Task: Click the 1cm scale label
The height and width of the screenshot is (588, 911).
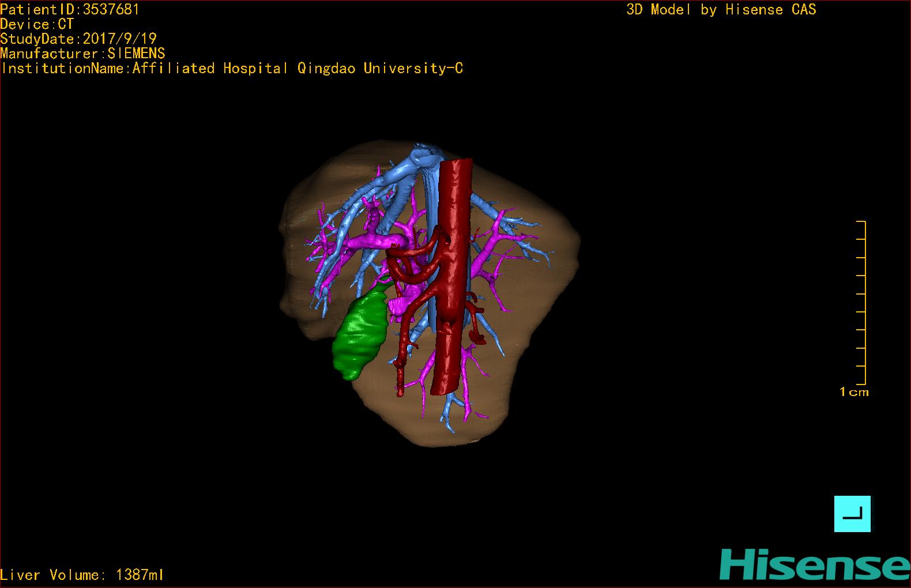Action: click(x=853, y=392)
